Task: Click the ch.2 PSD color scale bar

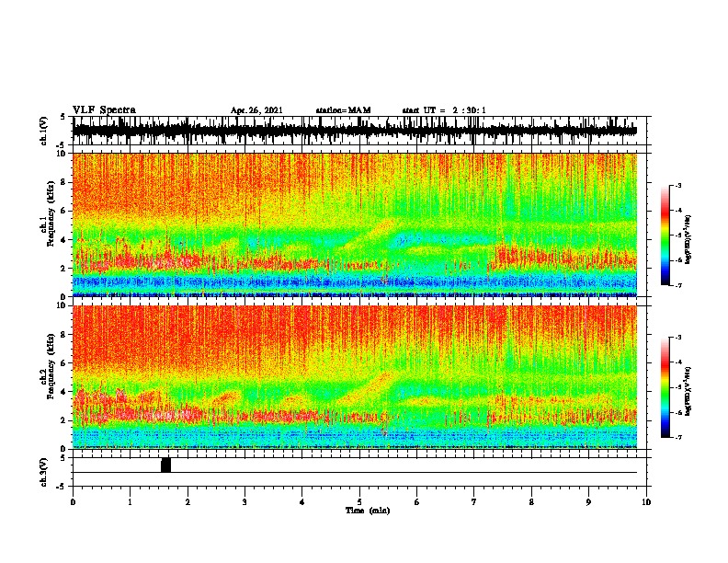Action: coord(665,387)
